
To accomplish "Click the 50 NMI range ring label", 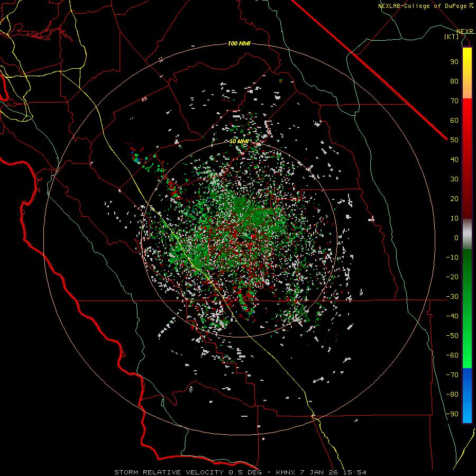I will (x=239, y=141).
